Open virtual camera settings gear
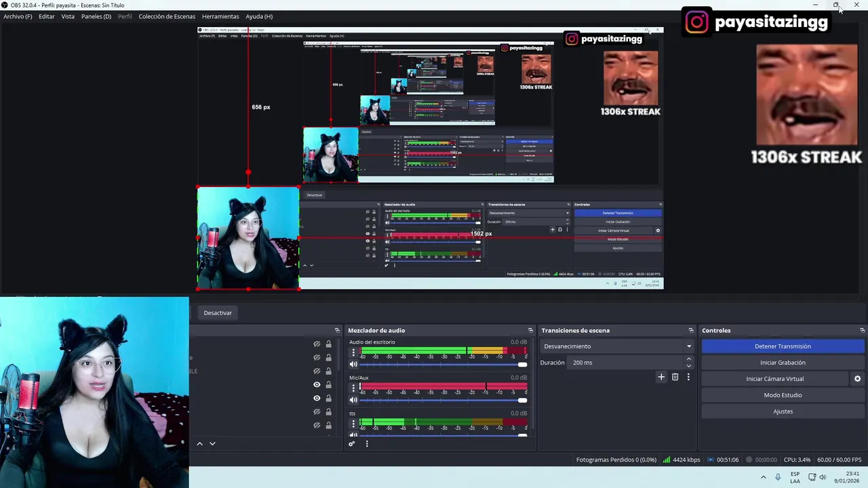Image resolution: width=868 pixels, height=488 pixels. click(857, 379)
